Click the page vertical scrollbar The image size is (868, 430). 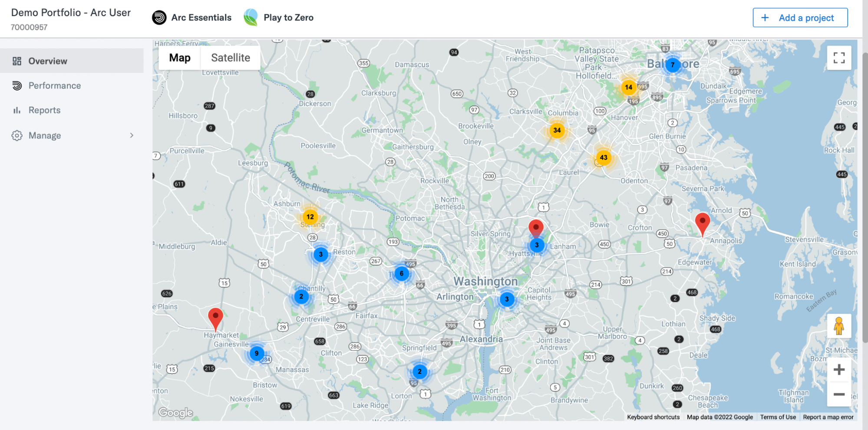865,198
